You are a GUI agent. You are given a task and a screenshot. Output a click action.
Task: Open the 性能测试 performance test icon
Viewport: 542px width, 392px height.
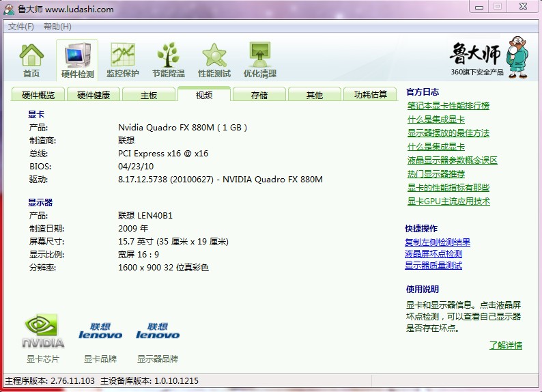point(214,60)
